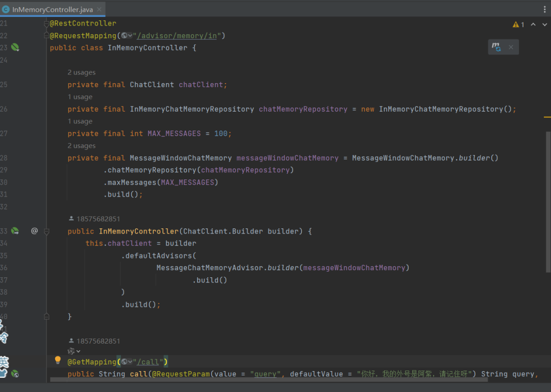
Task: Click the editor vertical scrollbar thumb
Action: (x=548, y=202)
